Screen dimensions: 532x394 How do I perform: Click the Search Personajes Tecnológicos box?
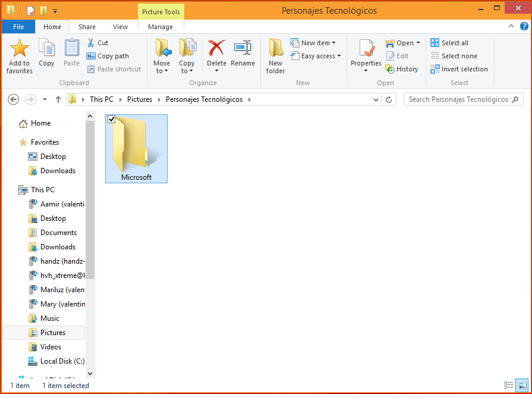[458, 99]
